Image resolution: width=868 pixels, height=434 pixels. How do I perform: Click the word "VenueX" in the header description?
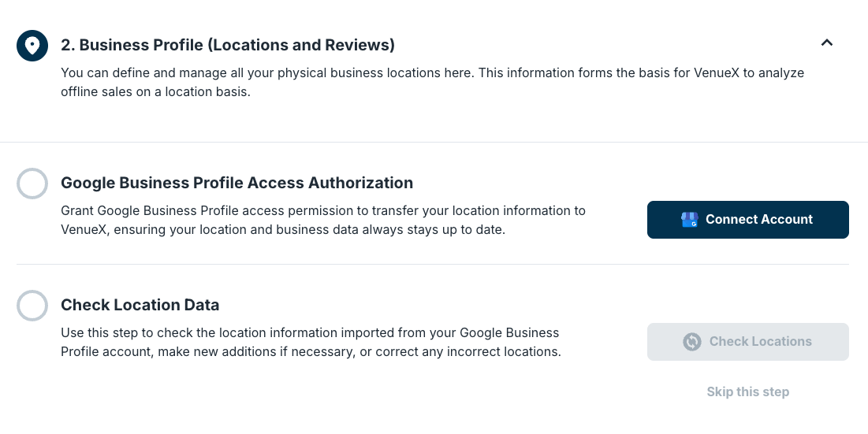(x=717, y=73)
